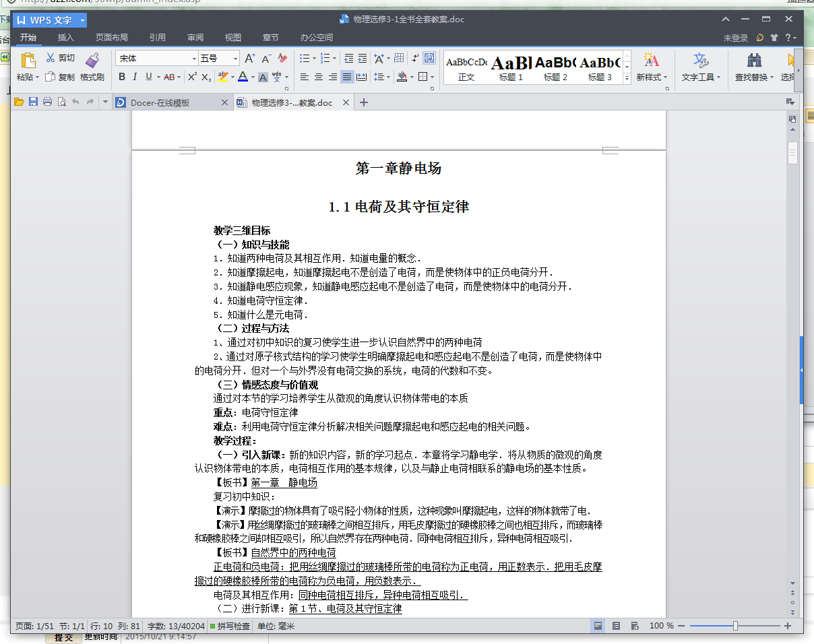
Task: Toggle superscript X² formatting
Action: 192,77
